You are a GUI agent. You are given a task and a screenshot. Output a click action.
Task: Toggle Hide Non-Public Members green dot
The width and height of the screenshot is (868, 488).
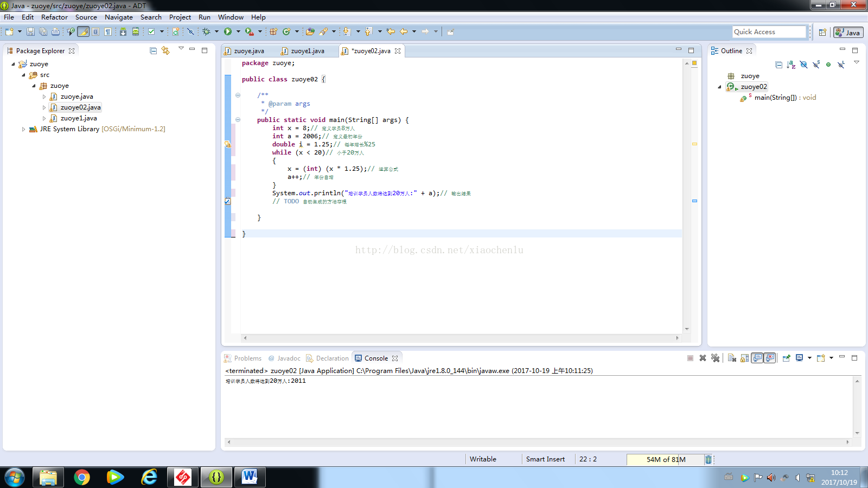click(x=828, y=65)
